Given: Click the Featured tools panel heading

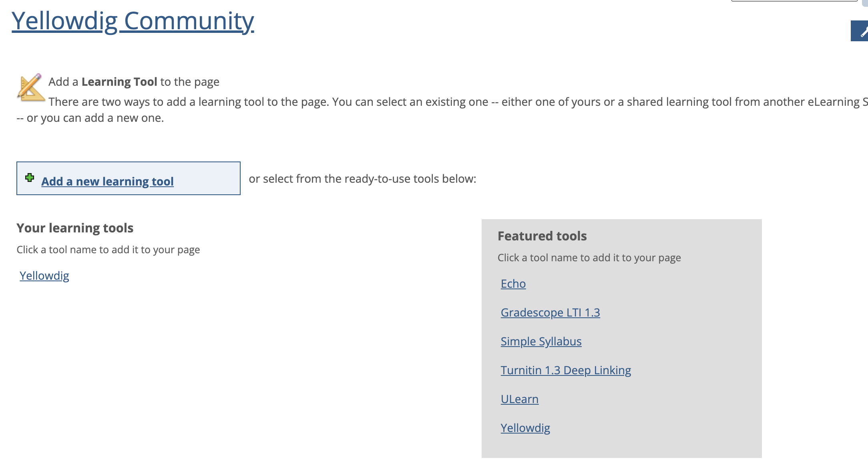Looking at the screenshot, I should click(542, 236).
